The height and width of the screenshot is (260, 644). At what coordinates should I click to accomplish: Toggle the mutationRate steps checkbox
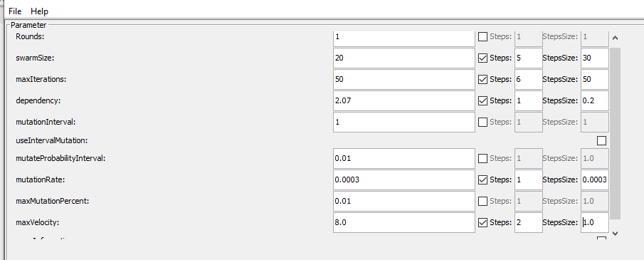(483, 180)
